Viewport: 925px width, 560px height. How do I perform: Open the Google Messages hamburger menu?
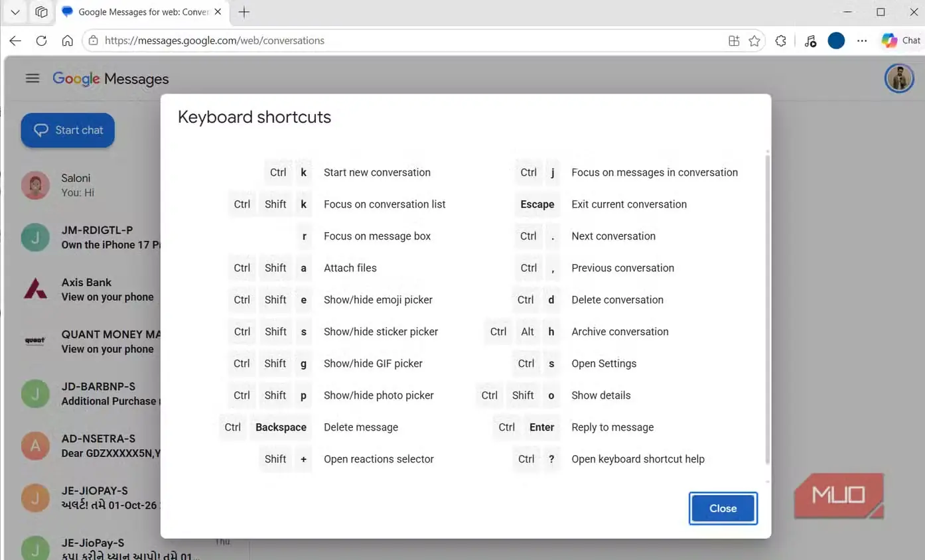tap(33, 78)
